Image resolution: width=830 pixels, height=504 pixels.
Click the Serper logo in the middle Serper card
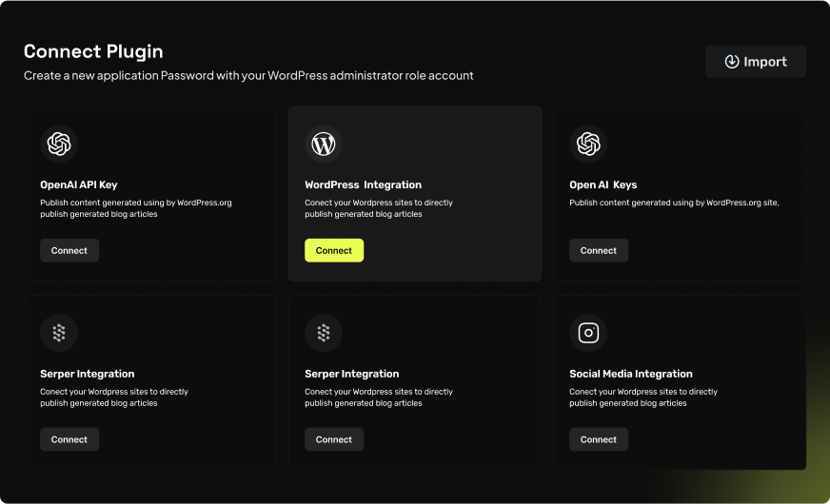point(324,333)
